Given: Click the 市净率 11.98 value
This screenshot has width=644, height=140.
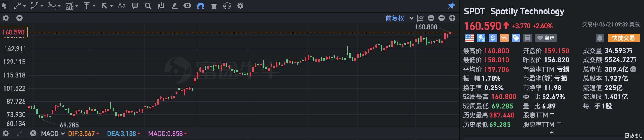Looking at the screenshot, I should click(553, 88).
